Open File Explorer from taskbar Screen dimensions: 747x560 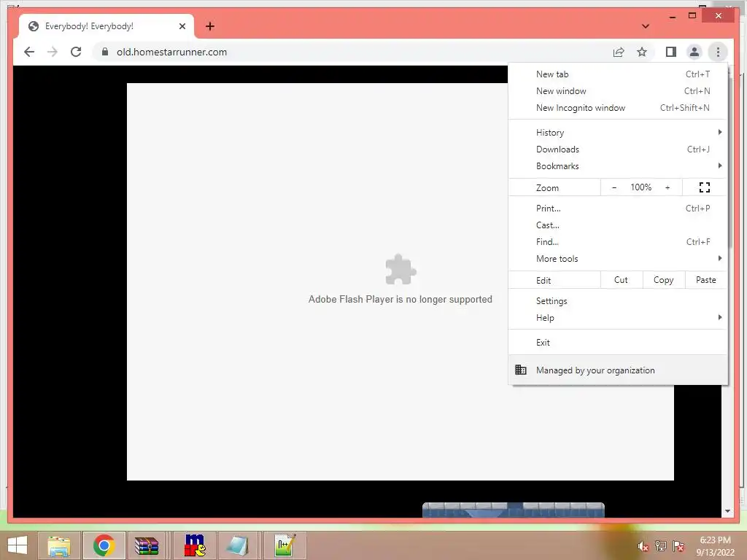click(x=58, y=545)
